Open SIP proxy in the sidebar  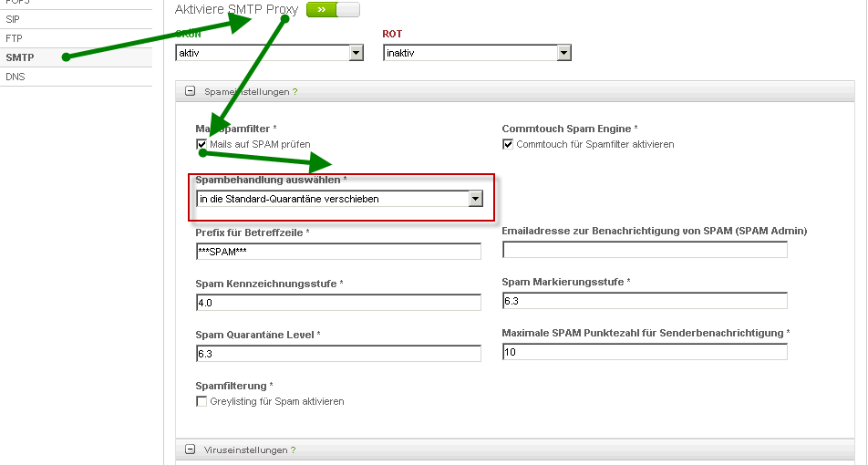click(x=13, y=18)
